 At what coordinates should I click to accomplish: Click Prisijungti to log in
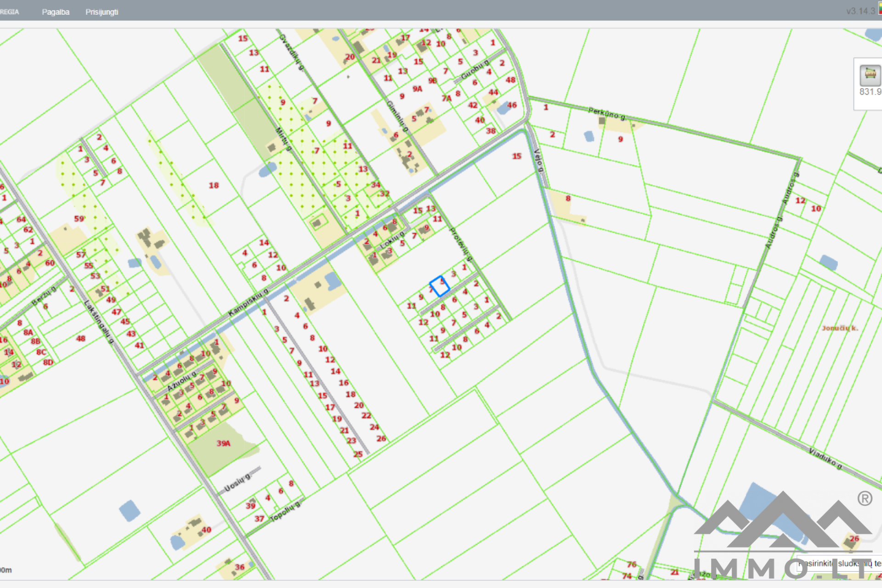(x=102, y=12)
